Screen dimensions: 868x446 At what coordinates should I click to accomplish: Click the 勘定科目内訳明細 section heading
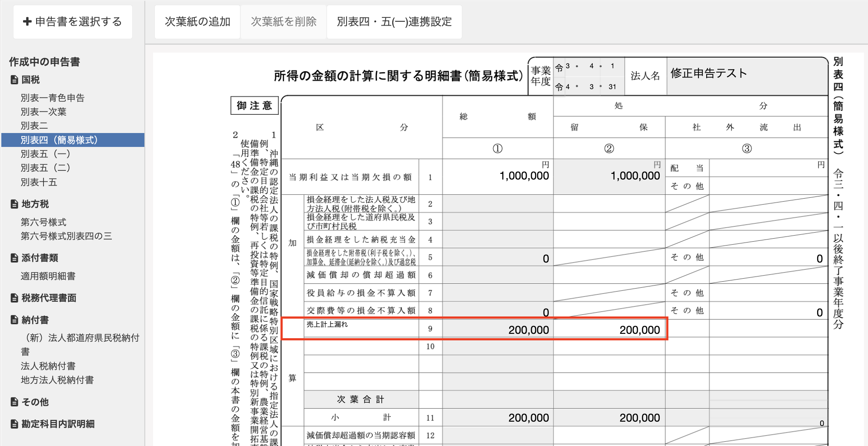tap(58, 424)
